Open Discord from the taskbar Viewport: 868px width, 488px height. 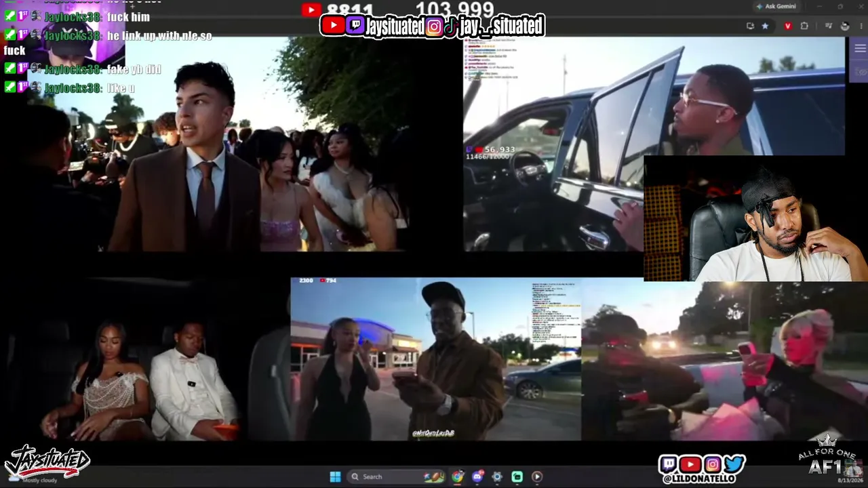[x=477, y=476]
